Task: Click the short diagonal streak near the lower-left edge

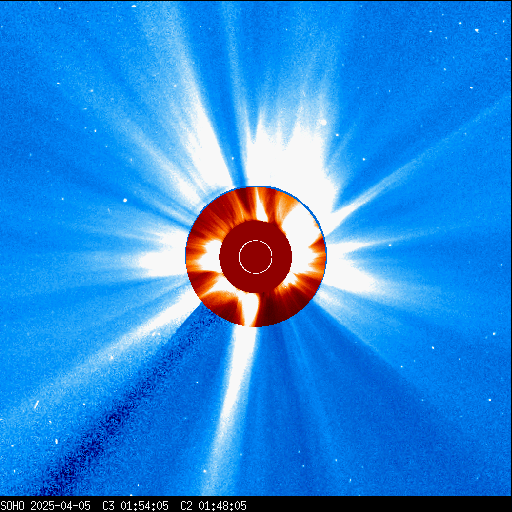Action: click(x=36, y=405)
